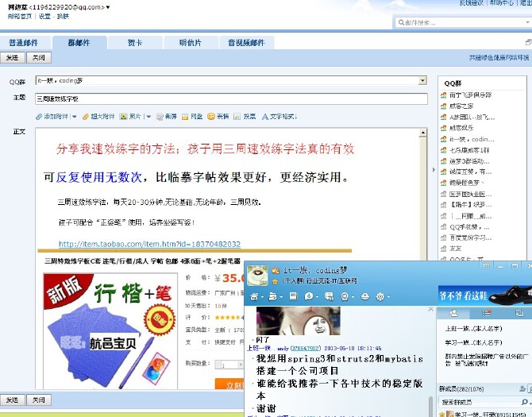Viewport: 532px width, 417px height.
Task: Open the 明信片 tab
Action: tap(191, 43)
